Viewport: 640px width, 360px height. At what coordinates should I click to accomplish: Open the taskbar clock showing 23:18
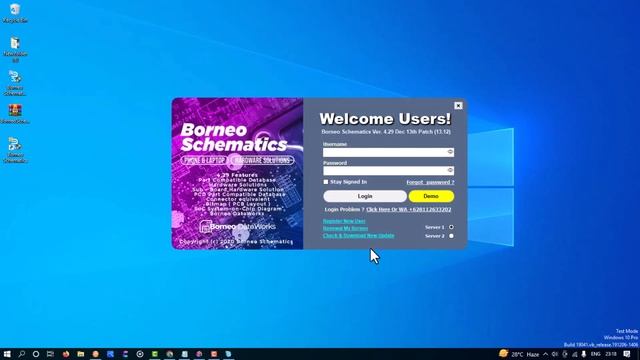611,354
